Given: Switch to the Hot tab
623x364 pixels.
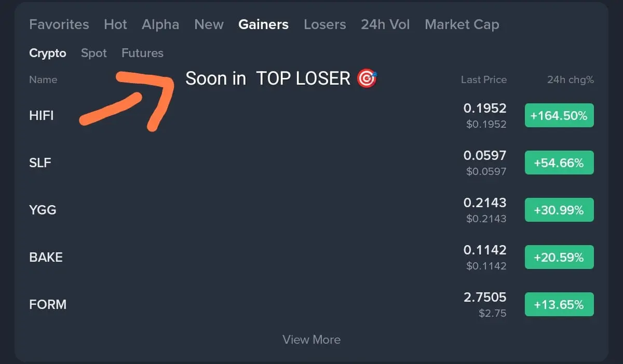Looking at the screenshot, I should (x=115, y=24).
